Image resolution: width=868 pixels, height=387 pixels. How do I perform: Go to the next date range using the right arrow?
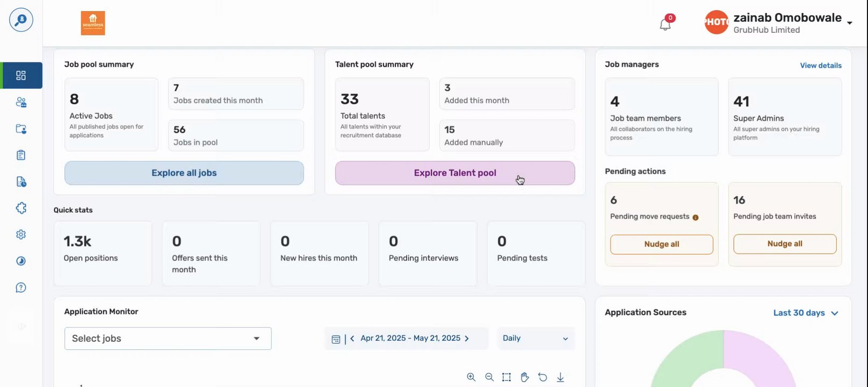coord(467,339)
